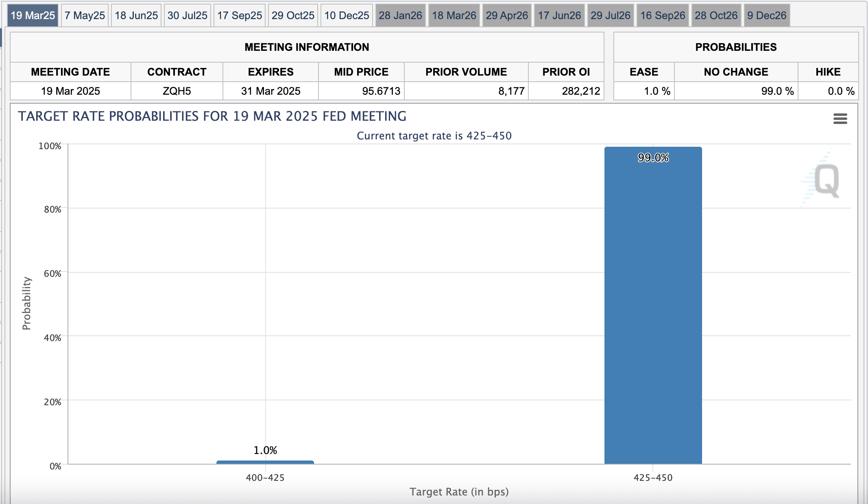Click the MID PRICE value 95.6713

coord(381,91)
